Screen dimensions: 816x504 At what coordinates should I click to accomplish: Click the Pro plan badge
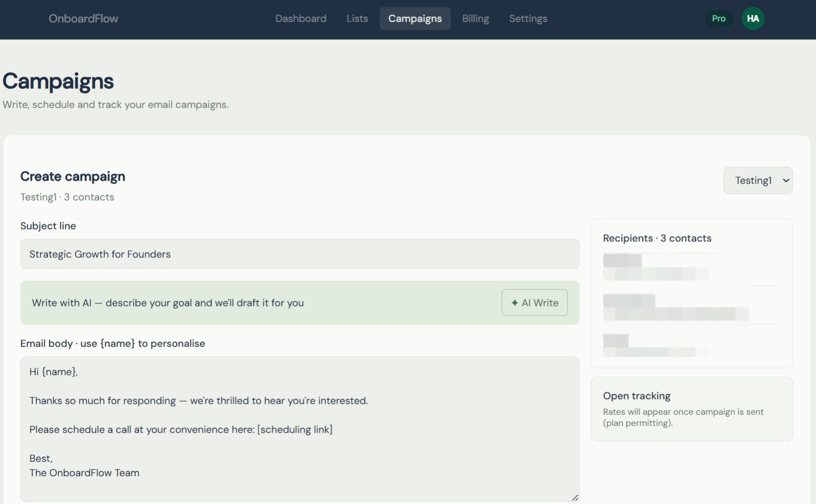point(719,19)
